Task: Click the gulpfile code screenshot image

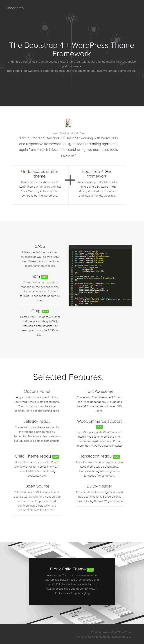Action: point(100,276)
